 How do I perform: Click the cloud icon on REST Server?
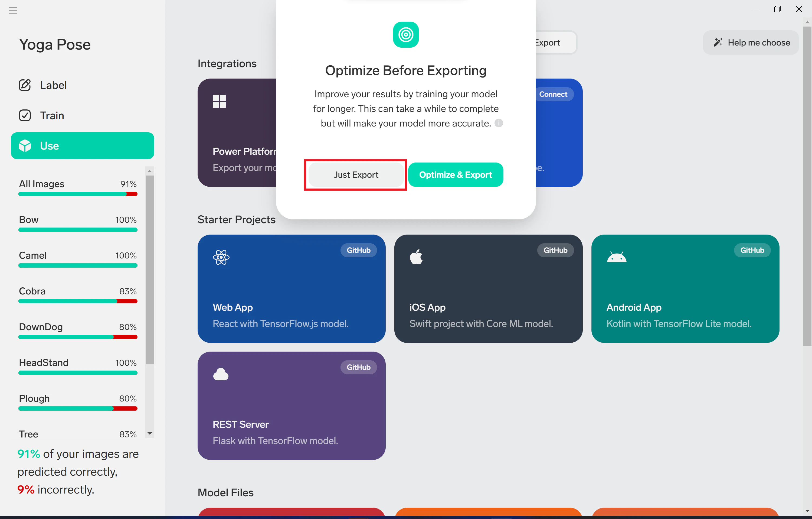pyautogui.click(x=221, y=374)
